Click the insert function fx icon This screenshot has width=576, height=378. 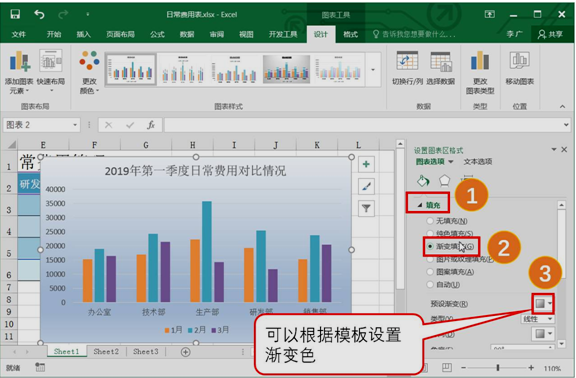(151, 125)
